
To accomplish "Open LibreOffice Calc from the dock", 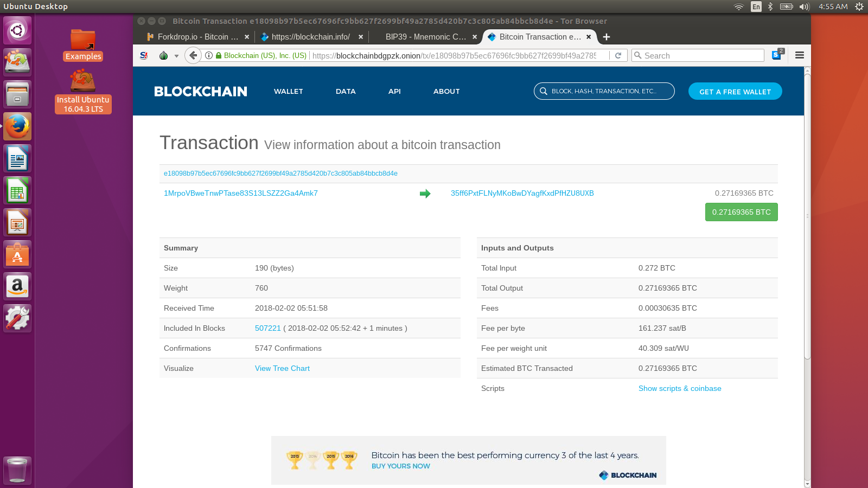I will click(17, 190).
